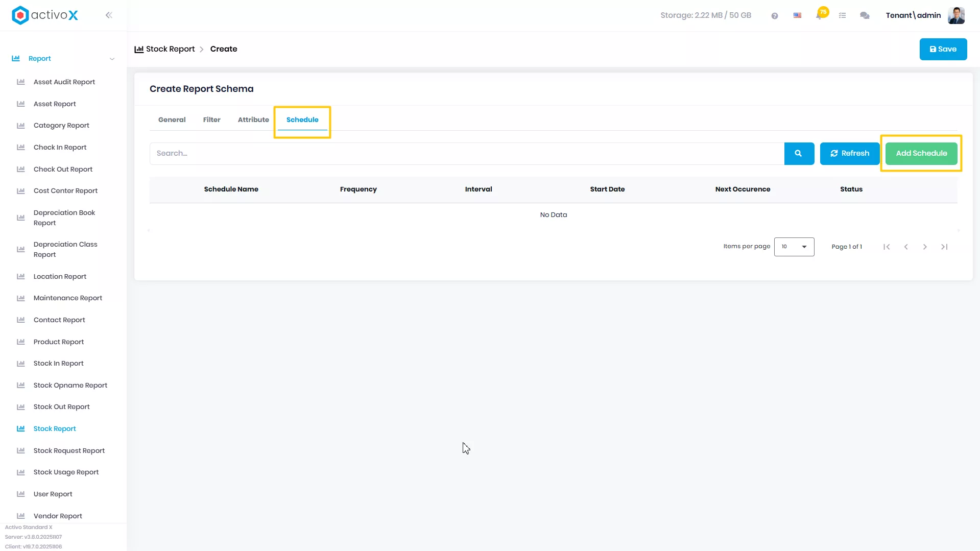Click the Start Date column header
This screenshot has width=980, height=551.
[607, 189]
